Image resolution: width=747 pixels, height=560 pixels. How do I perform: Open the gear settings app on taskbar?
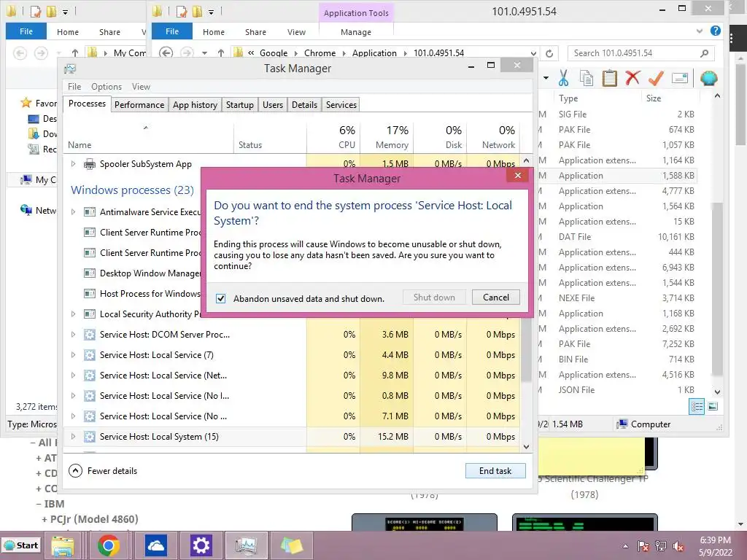pyautogui.click(x=201, y=545)
